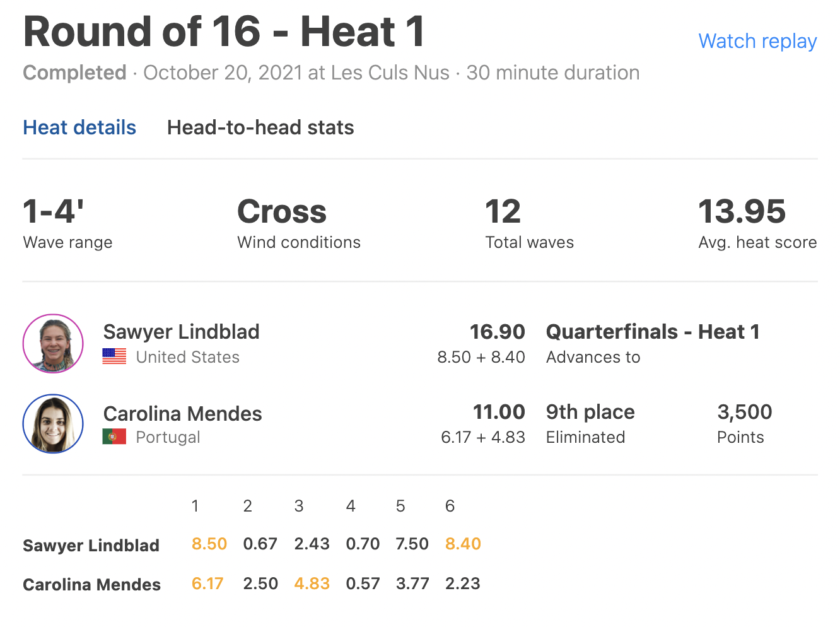The image size is (840, 627).
Task: Click the 13.95 average heat score
Action: 742,211
